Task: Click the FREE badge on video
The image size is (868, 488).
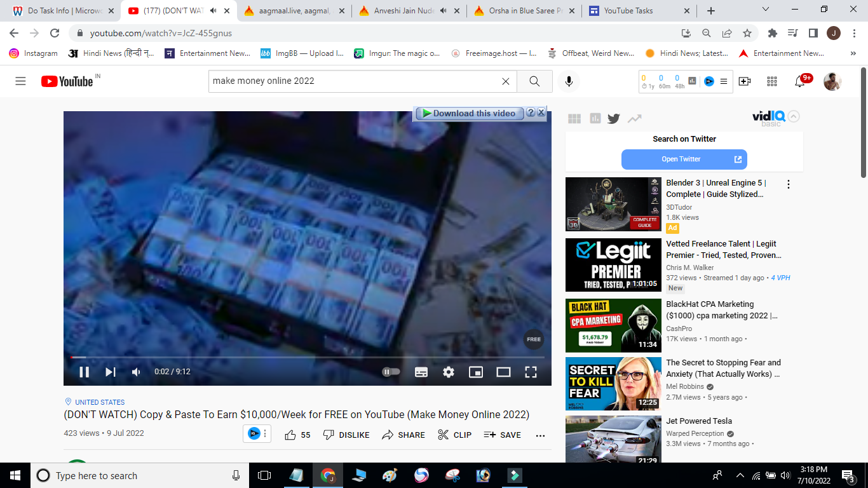Action: point(534,339)
